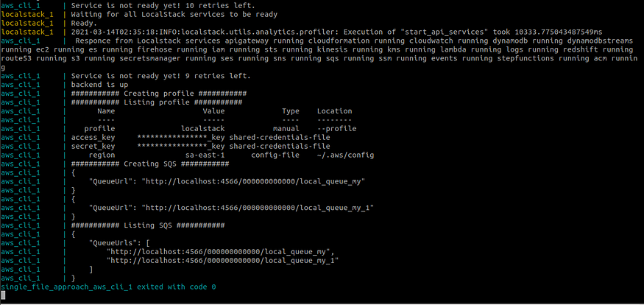Image resolution: width=644 pixels, height=305 pixels.
Task: Click the "region" row name
Action: coord(102,155)
